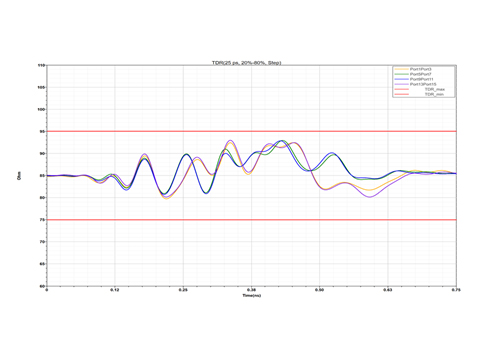Click the 75 ohm TDR_min limit line
The height and width of the screenshot is (360, 480).
[x=252, y=220]
